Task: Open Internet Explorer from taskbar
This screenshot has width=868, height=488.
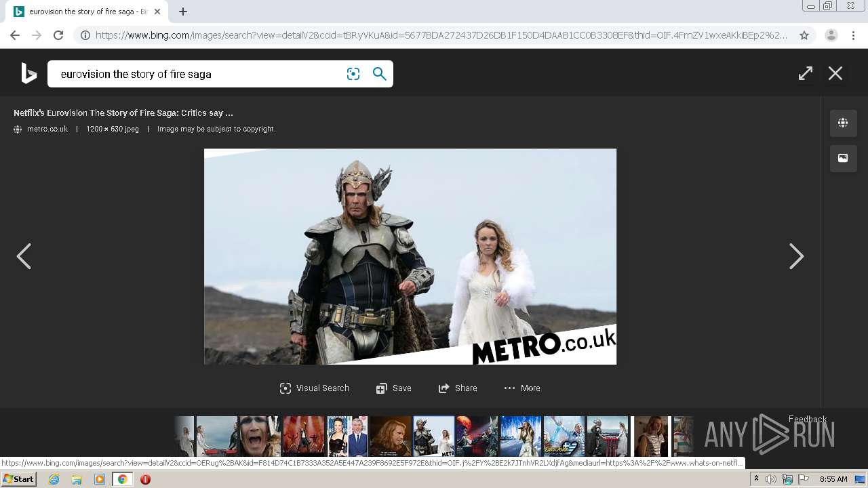Action: click(54, 479)
